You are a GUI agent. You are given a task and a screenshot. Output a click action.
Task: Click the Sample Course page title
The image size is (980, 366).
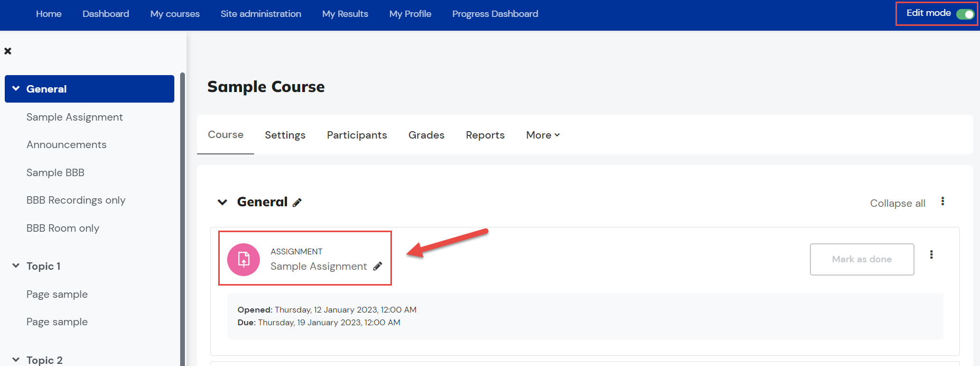(266, 87)
